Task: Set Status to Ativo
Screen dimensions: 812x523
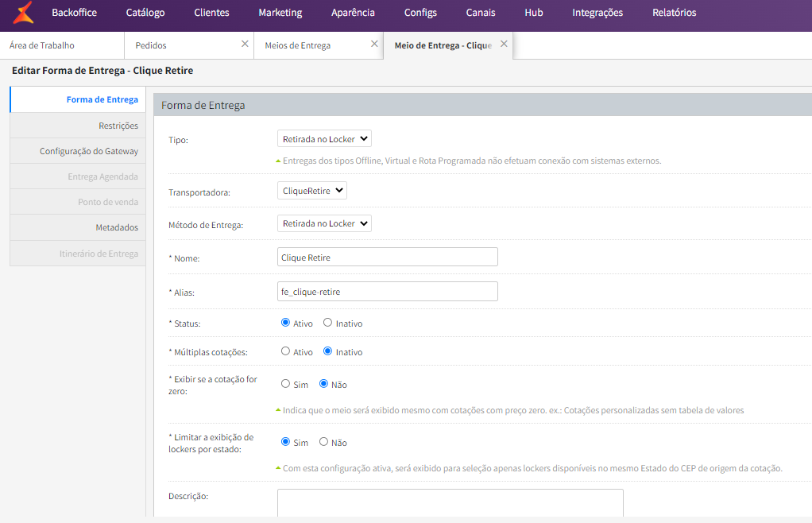Action: click(285, 323)
